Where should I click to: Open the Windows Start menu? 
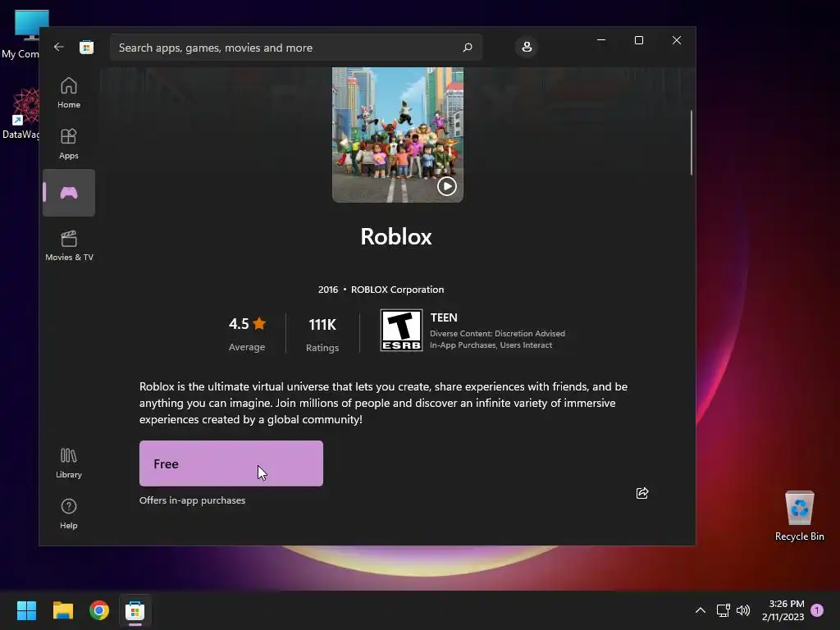click(26, 610)
